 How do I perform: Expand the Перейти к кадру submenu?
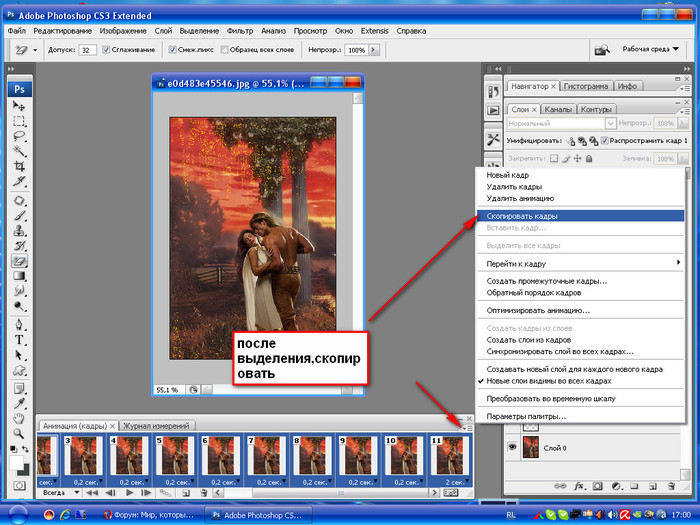(x=580, y=263)
